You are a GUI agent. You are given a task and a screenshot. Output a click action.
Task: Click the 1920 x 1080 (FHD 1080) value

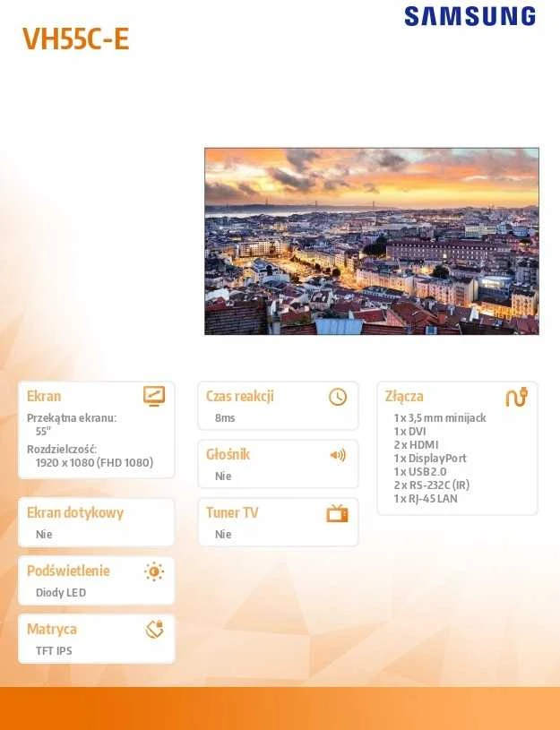click(94, 463)
